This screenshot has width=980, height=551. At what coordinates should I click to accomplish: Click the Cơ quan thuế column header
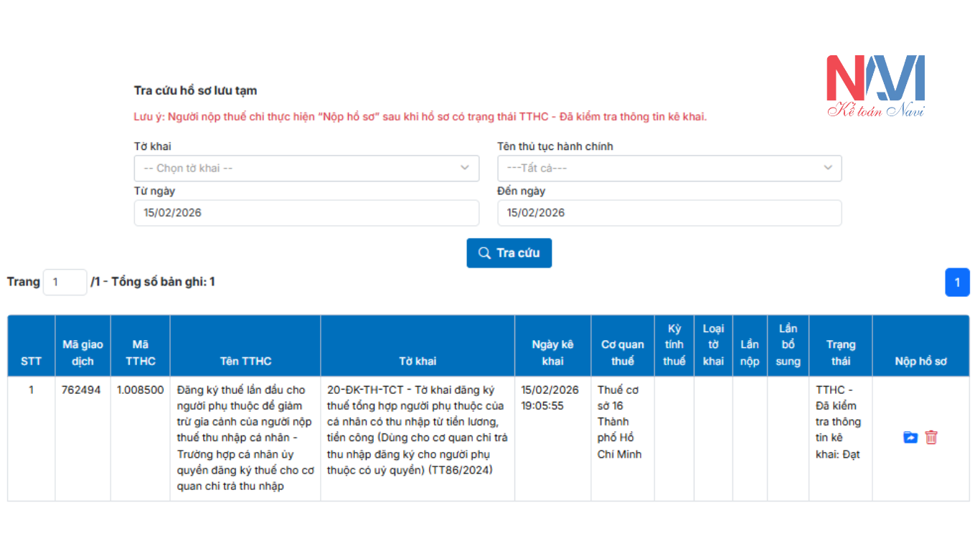click(622, 352)
